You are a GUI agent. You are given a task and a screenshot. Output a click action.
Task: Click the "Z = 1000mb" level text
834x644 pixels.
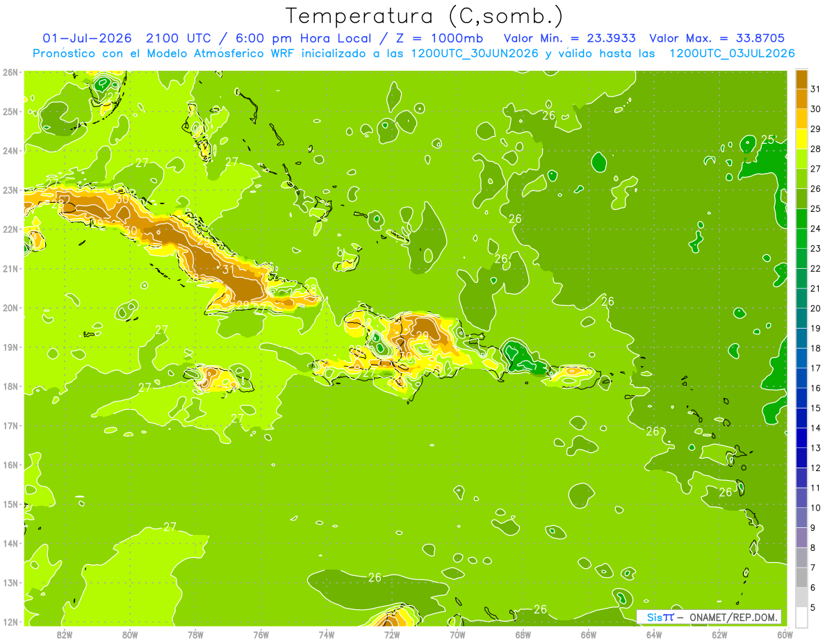tap(439, 38)
